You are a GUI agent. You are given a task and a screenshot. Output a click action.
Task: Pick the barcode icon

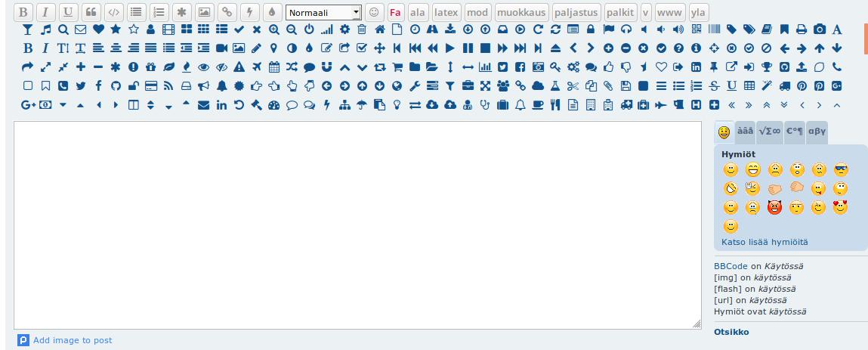[714, 30]
